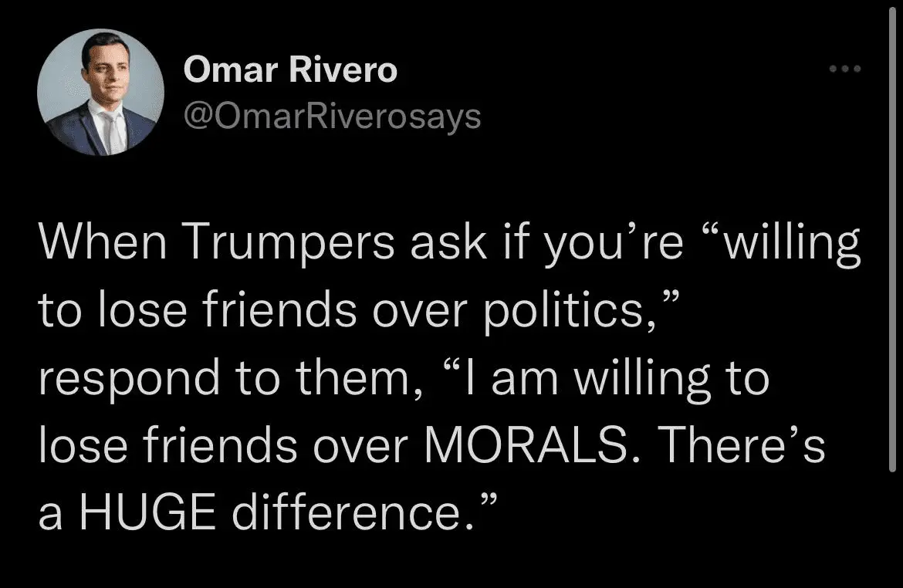Viewport: 903px width, 588px height.
Task: Click the capitalized word "MORALS"
Action: click(x=526, y=444)
